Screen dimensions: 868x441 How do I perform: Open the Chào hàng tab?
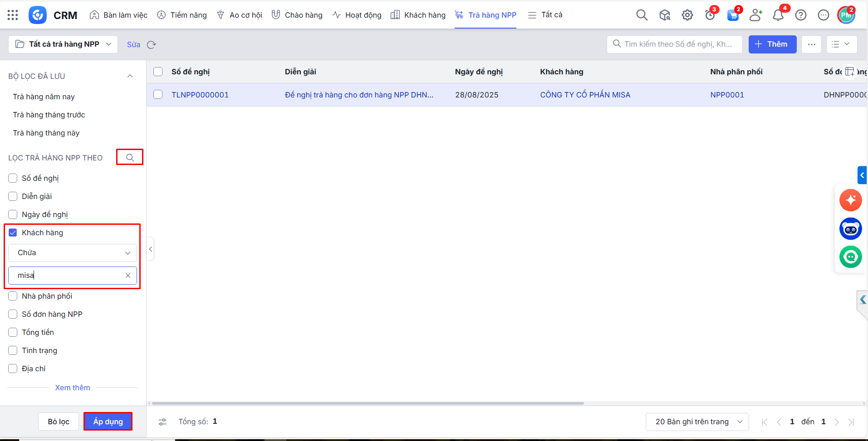tap(297, 15)
